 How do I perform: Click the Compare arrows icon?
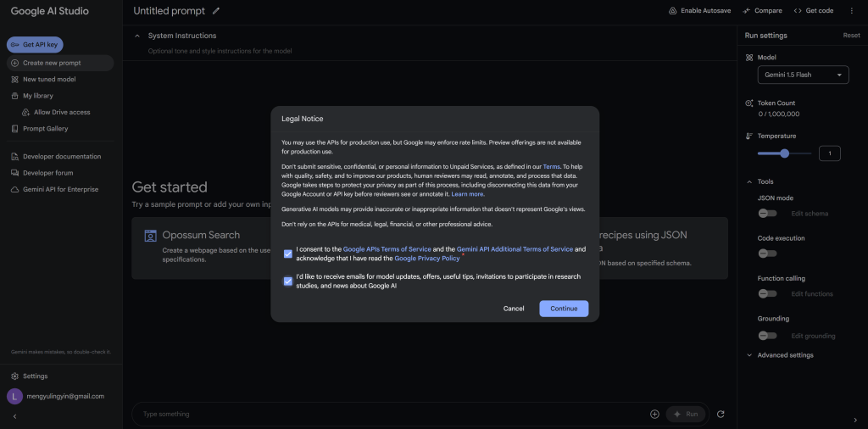[x=746, y=10]
